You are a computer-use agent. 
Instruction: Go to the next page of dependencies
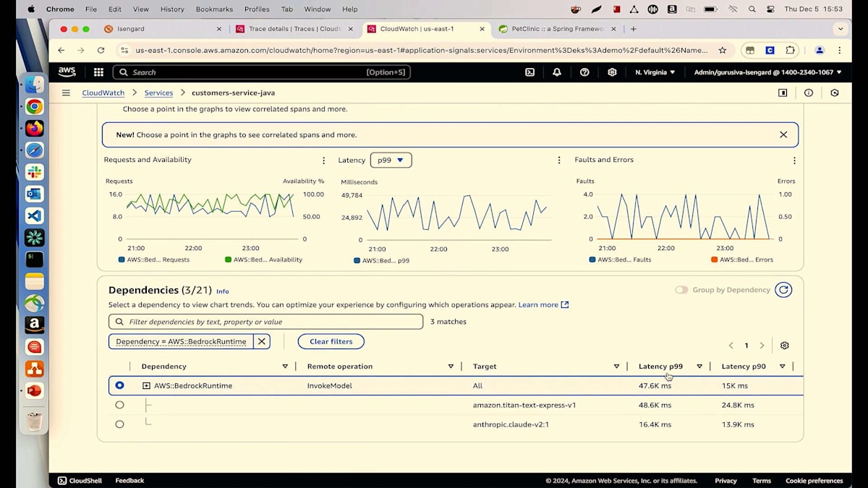pyautogui.click(x=762, y=346)
